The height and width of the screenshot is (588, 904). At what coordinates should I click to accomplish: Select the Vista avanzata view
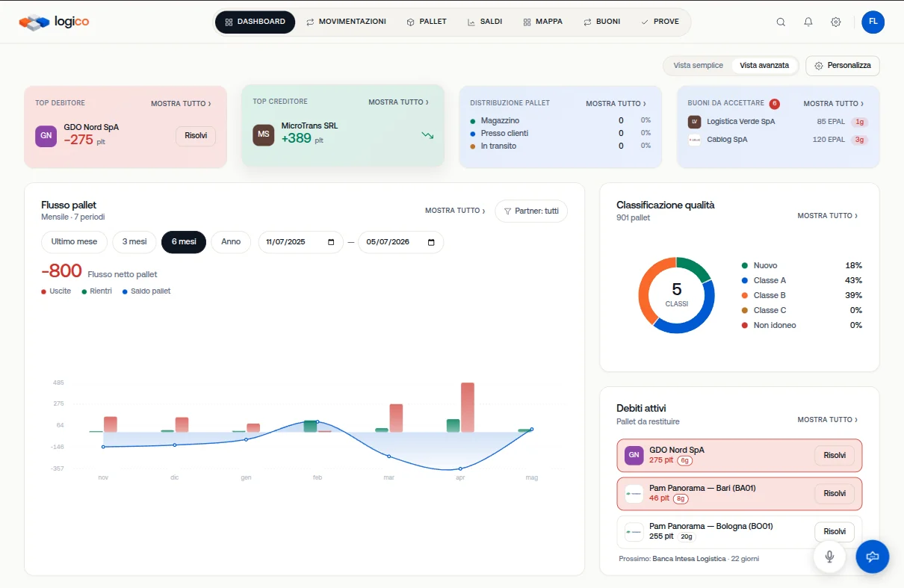click(x=764, y=66)
